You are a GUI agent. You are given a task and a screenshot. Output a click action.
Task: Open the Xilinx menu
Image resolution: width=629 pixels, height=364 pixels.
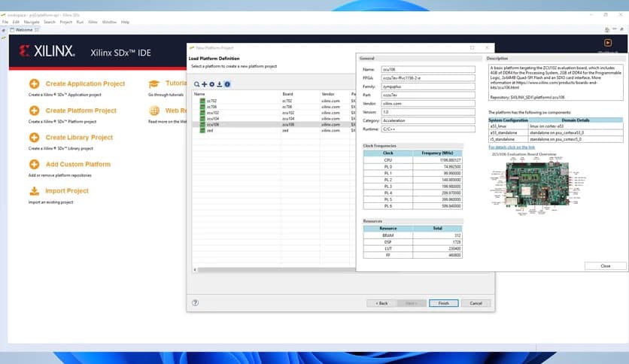[x=93, y=22]
